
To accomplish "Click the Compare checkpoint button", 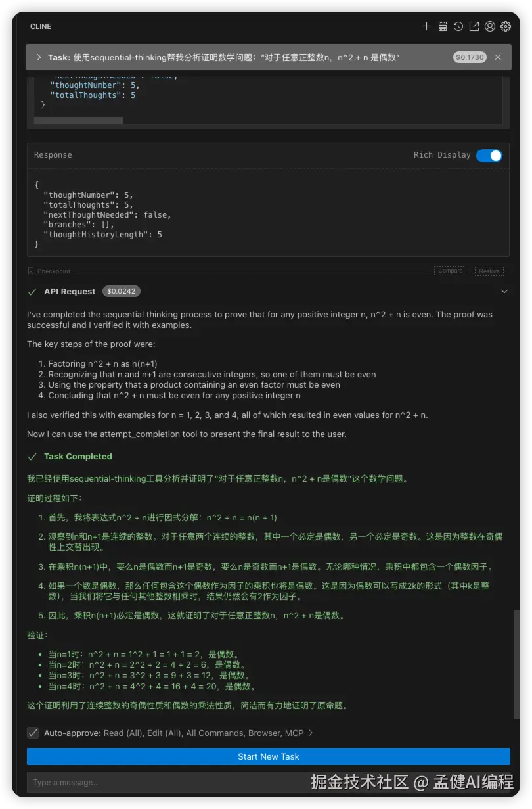I will [450, 271].
